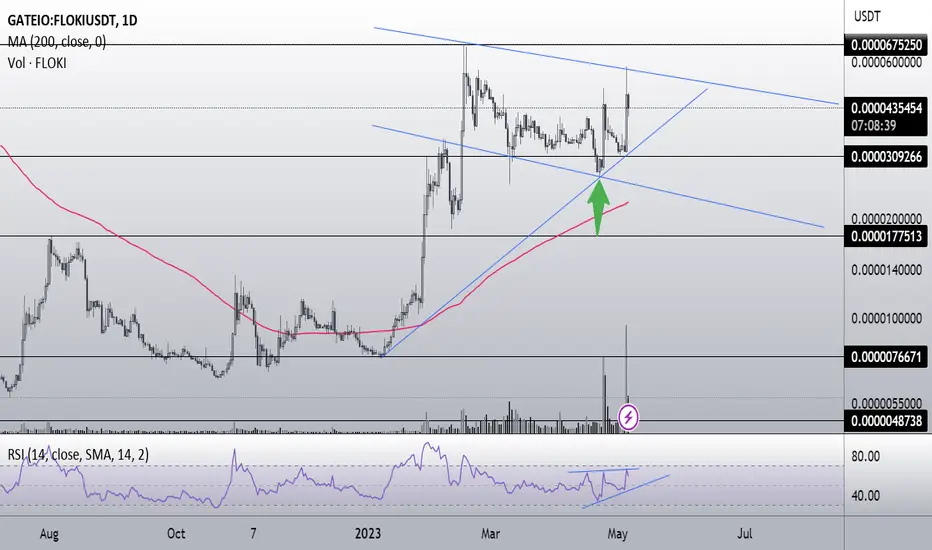This screenshot has height=550, width=932.
Task: Click the 7 date label on time axis
Action: click(x=253, y=533)
